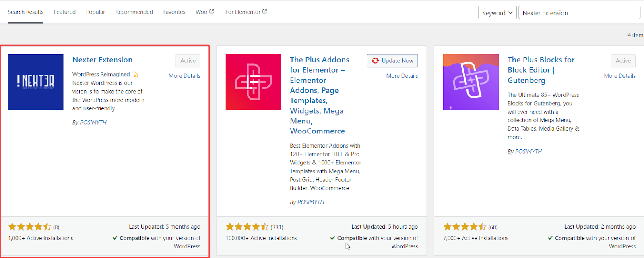644x258 pixels.
Task: Click the refresh icon in Update Now button
Action: pyautogui.click(x=375, y=61)
